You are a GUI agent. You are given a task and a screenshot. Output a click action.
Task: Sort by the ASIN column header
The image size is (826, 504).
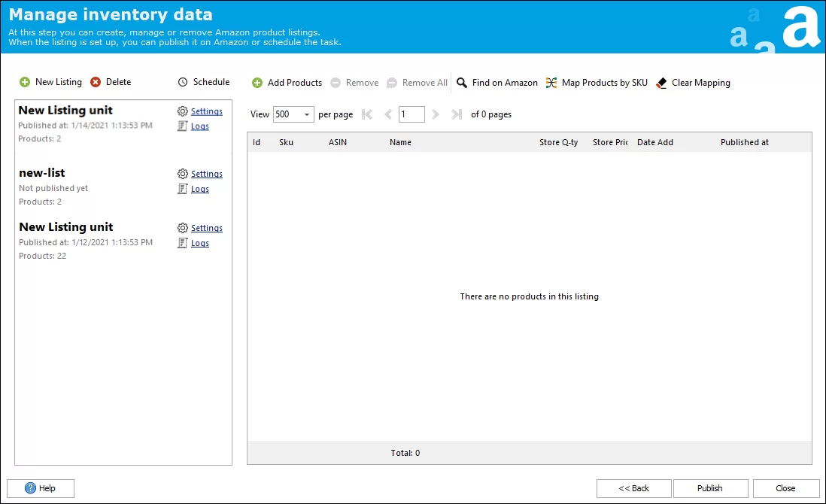pyautogui.click(x=338, y=142)
